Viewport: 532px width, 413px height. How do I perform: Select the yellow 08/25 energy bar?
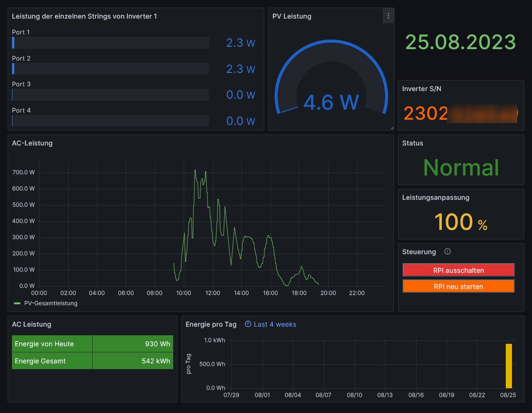pos(509,366)
